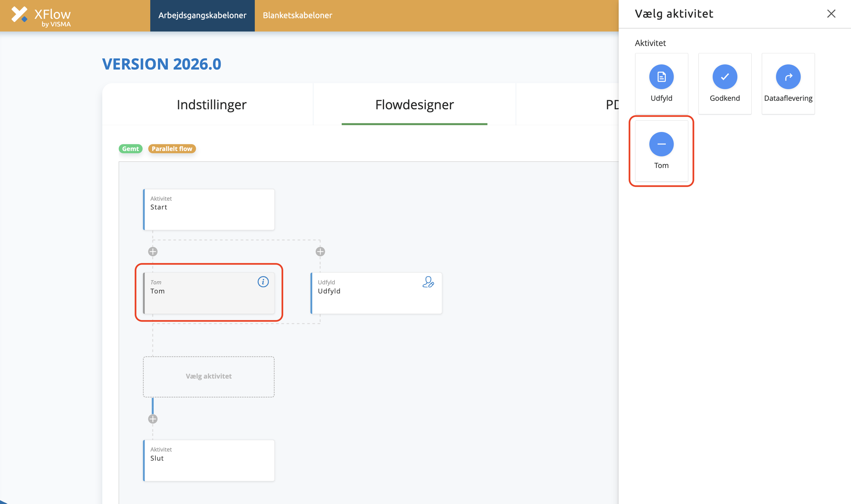This screenshot has height=504, width=851.
Task: Click the user-edit icon on Udfyld card
Action: pos(428,282)
